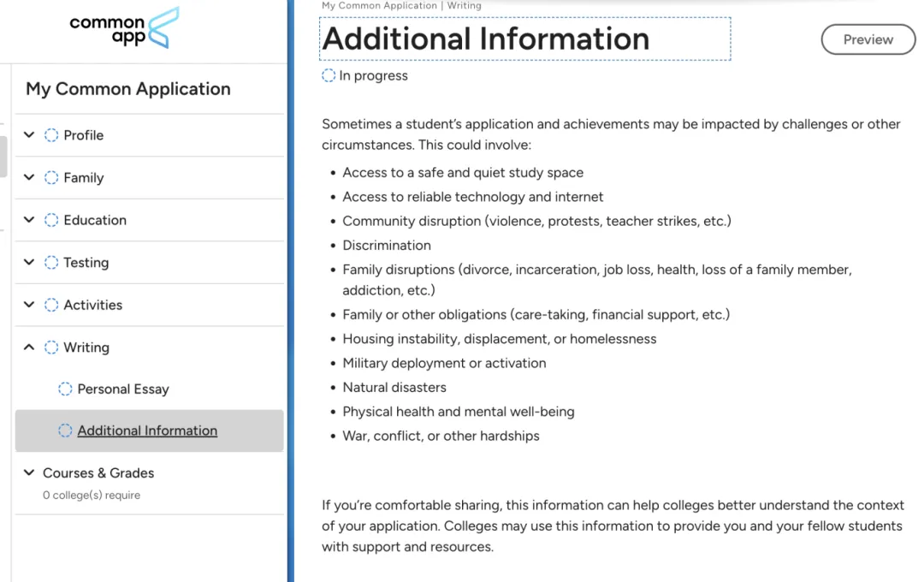Viewport: 924px width, 582px height.
Task: Click the Common App logo
Action: [125, 28]
